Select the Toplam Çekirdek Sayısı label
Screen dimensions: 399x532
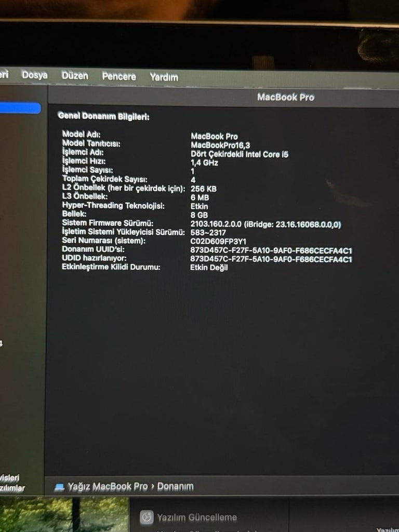(x=104, y=179)
